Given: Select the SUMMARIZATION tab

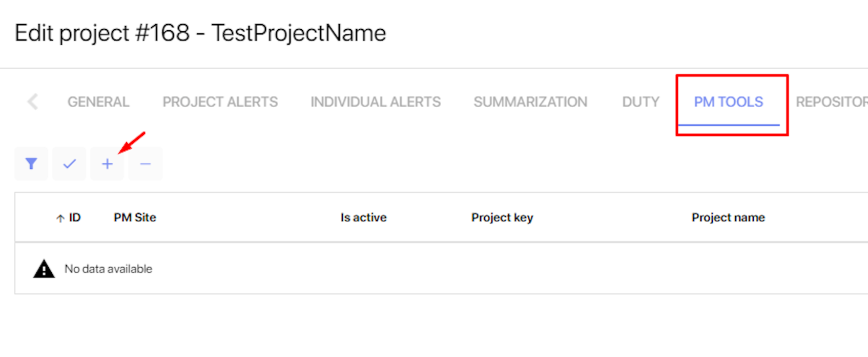Looking at the screenshot, I should (530, 102).
